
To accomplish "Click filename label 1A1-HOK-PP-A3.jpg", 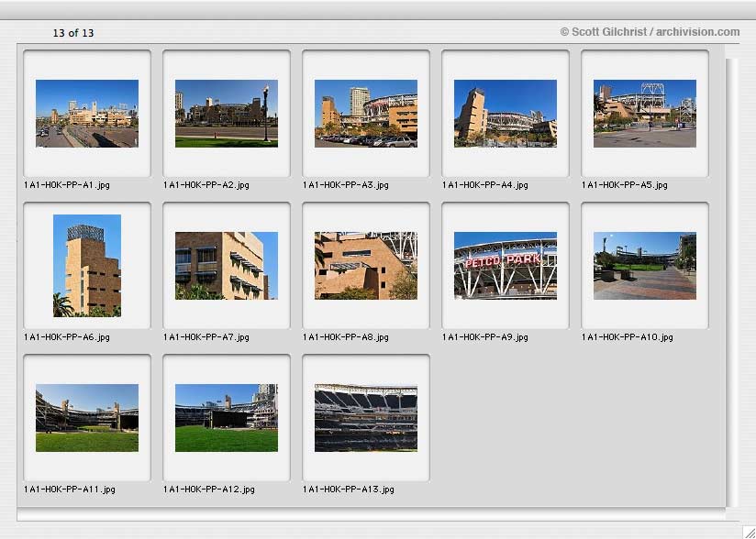I will 346,185.
